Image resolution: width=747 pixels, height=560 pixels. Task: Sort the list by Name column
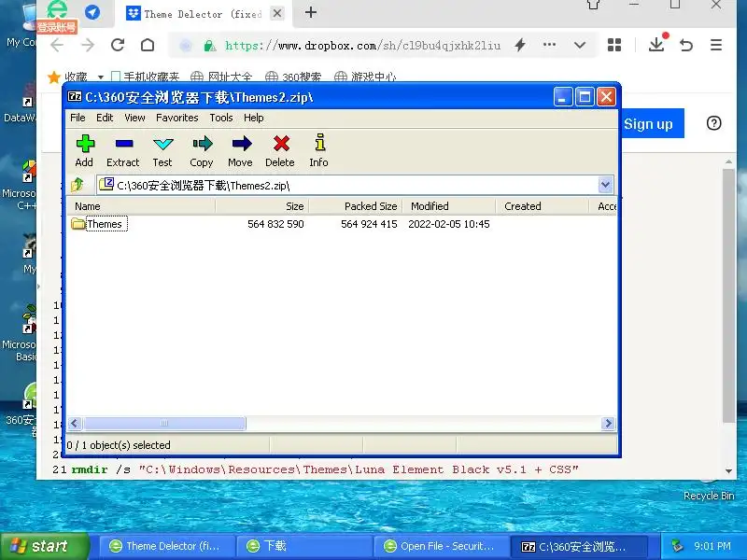[x=141, y=206]
